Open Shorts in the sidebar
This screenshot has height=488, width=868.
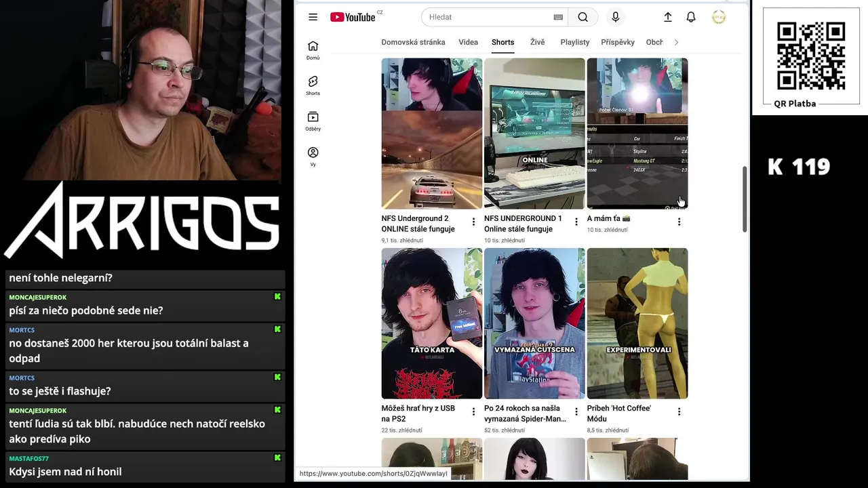coord(313,85)
